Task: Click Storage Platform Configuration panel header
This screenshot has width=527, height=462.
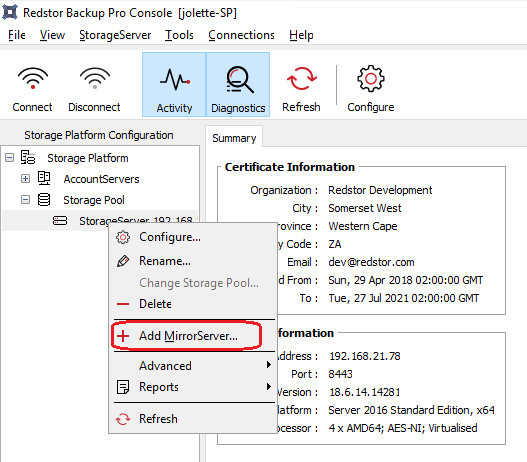Action: (x=99, y=135)
